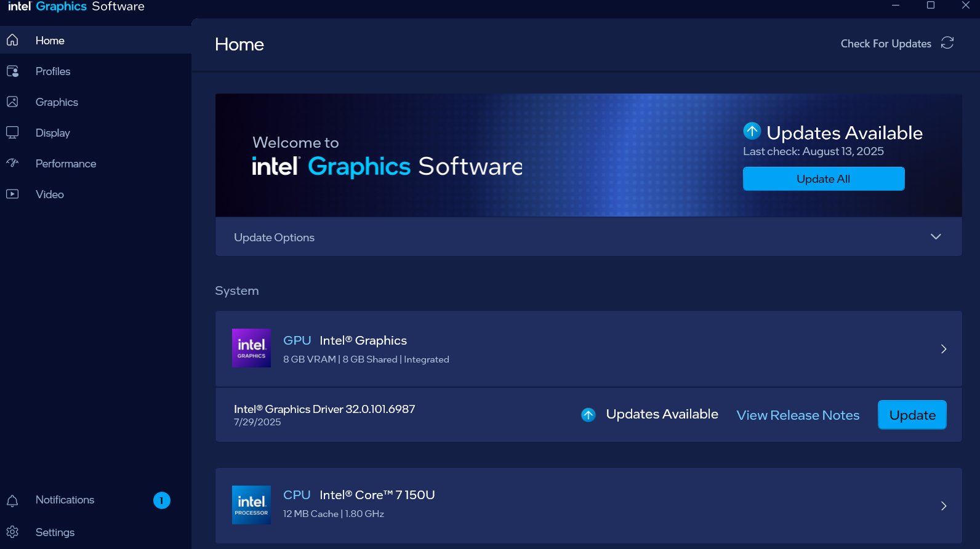Screen dimensions: 980x549
Task: Click the driver date 7/29/2025
Action: click(257, 422)
